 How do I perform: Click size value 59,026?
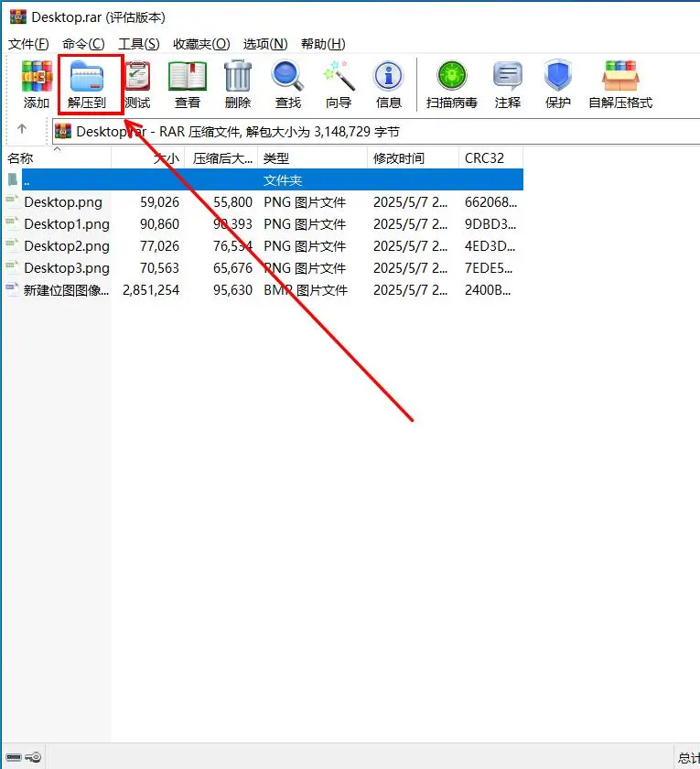click(159, 202)
